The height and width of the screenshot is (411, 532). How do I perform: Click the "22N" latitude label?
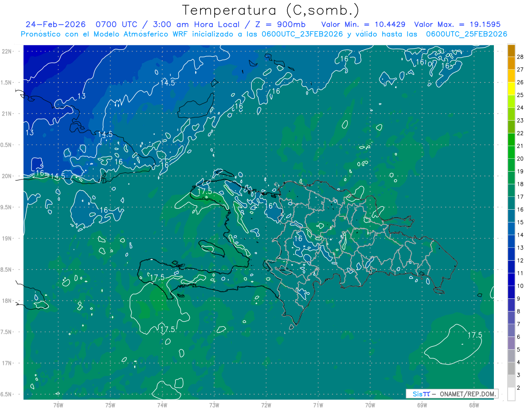(x=7, y=51)
